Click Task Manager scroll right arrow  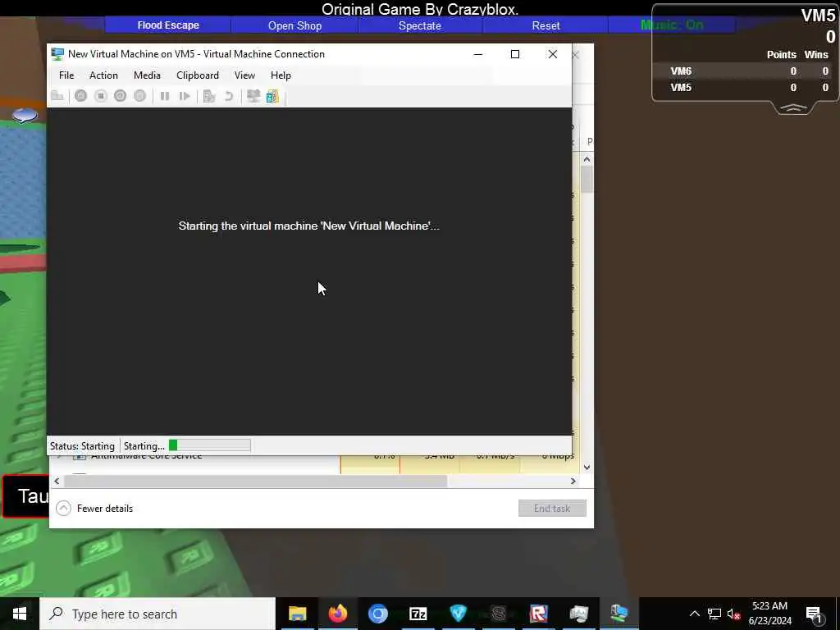point(573,481)
